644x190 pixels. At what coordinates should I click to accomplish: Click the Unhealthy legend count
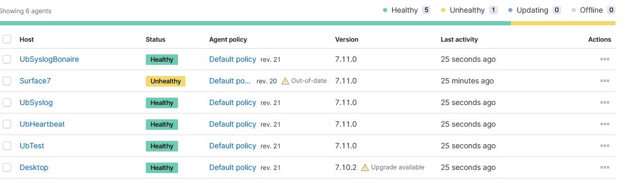[x=493, y=10]
